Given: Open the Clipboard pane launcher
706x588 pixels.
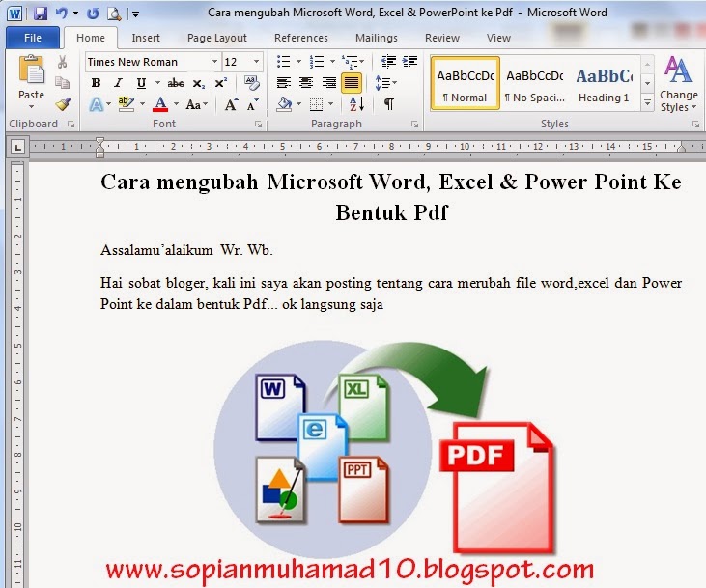Looking at the screenshot, I should [x=71, y=125].
